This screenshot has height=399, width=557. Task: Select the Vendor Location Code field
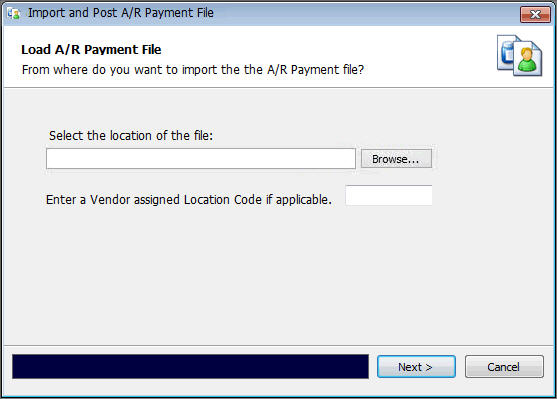[x=389, y=195]
